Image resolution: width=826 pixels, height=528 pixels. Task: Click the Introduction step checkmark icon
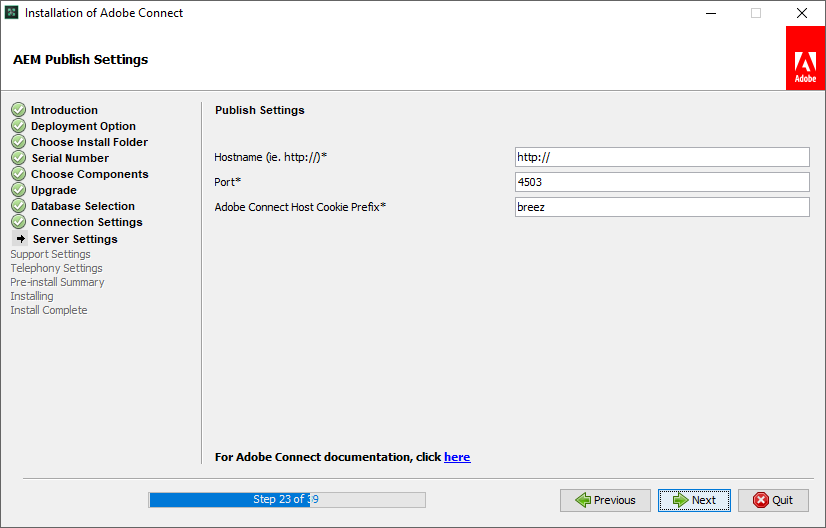click(x=18, y=110)
